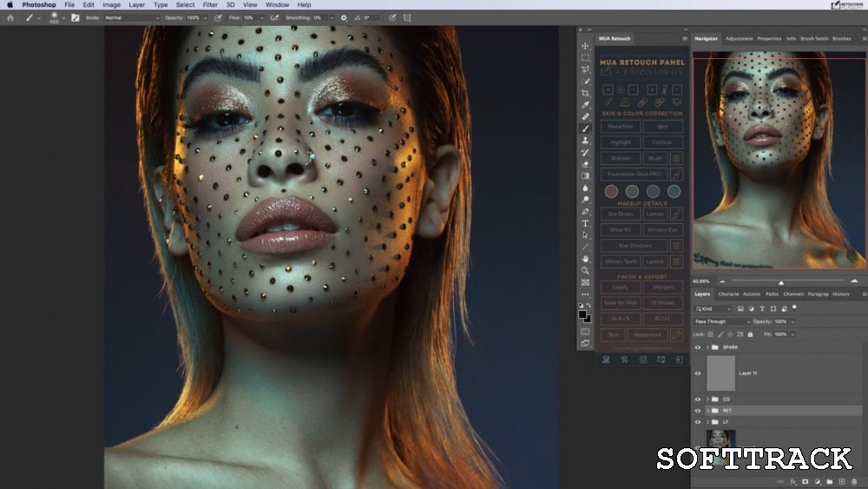Open smoothing options gear icon
The height and width of the screenshot is (489, 868).
click(x=344, y=17)
